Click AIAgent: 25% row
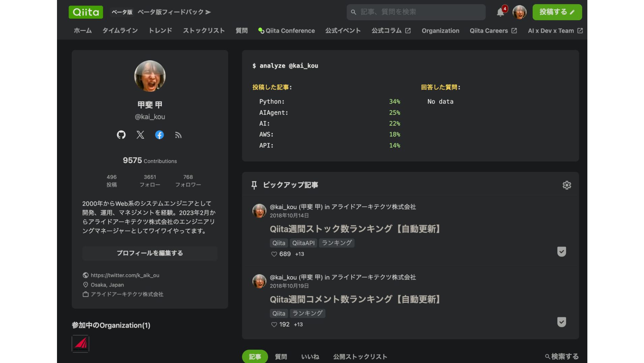The image size is (644, 363). (x=329, y=113)
